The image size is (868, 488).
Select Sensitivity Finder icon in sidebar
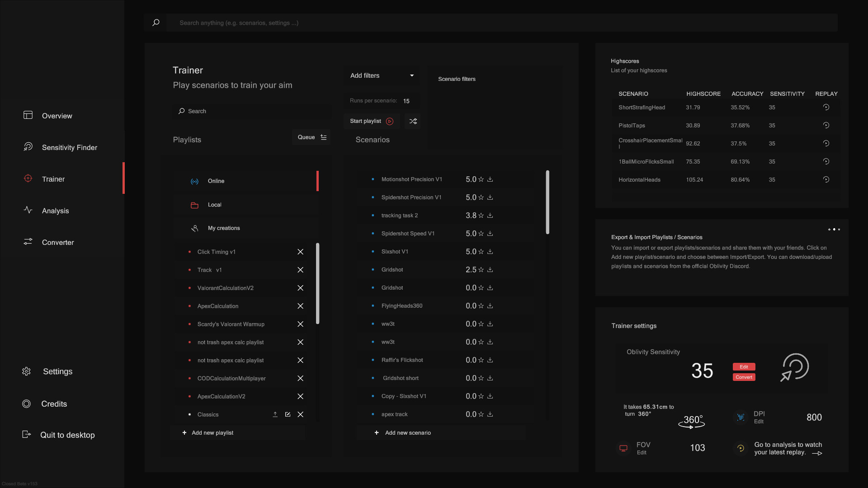point(28,147)
